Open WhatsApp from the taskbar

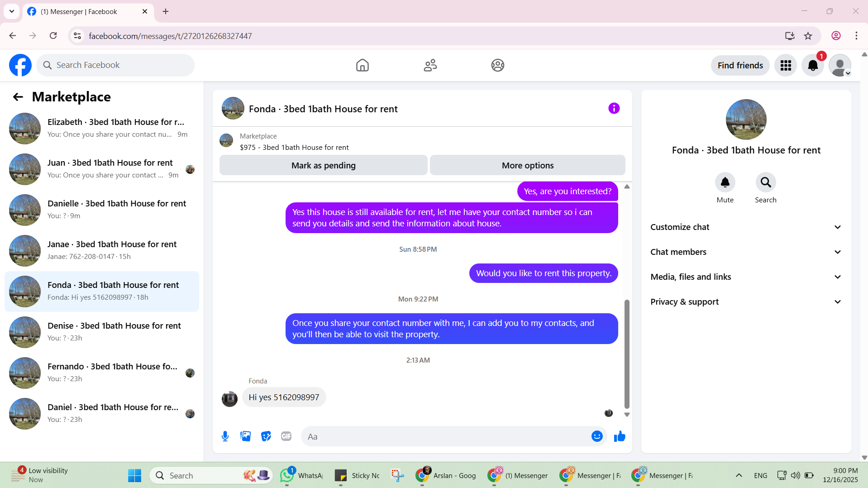coord(302,476)
